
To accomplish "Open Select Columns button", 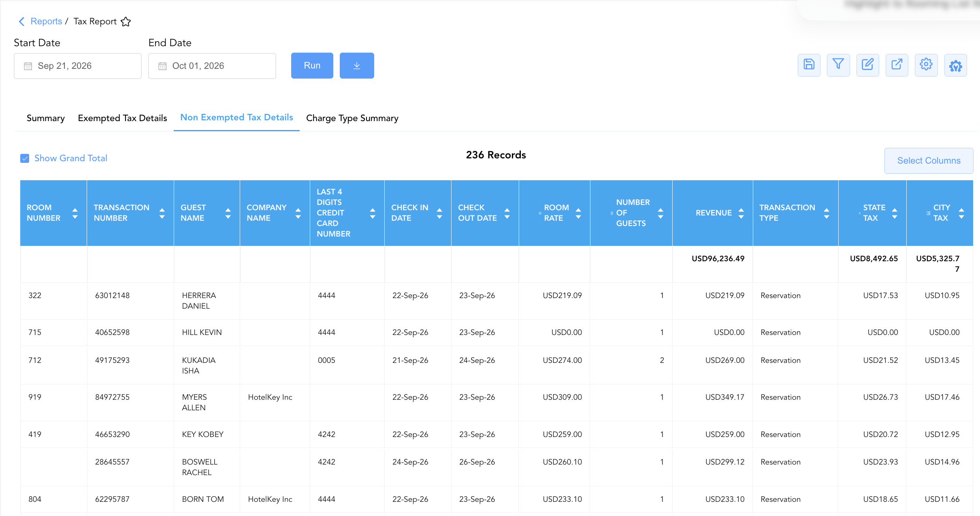I will (x=929, y=161).
